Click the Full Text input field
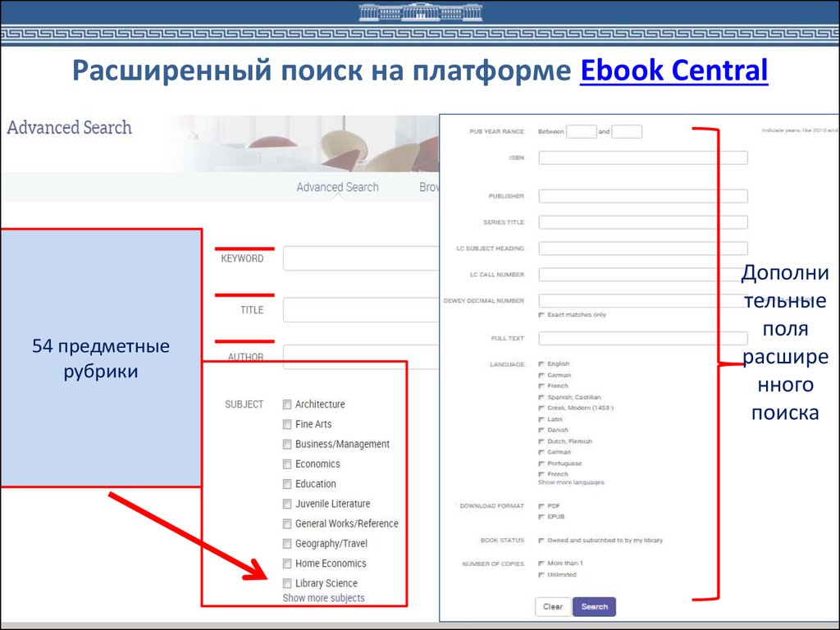 click(x=643, y=338)
